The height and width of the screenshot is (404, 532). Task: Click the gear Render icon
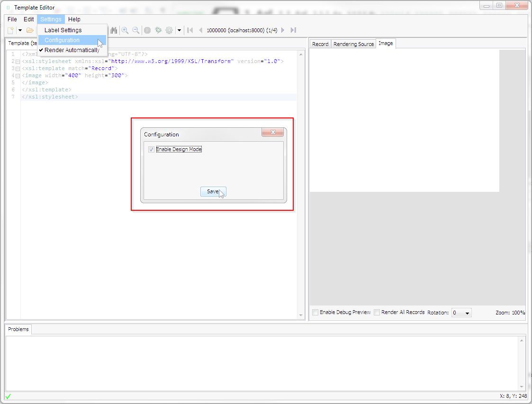(169, 30)
